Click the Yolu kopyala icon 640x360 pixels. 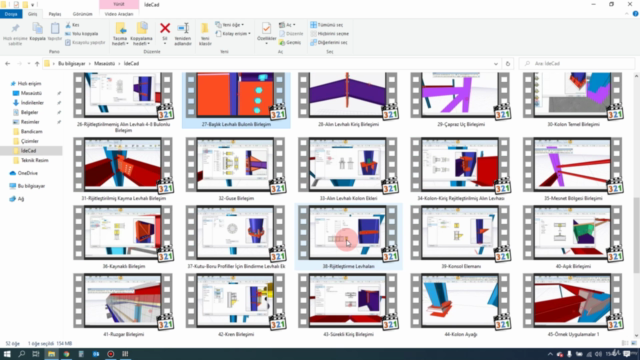pyautogui.click(x=68, y=33)
